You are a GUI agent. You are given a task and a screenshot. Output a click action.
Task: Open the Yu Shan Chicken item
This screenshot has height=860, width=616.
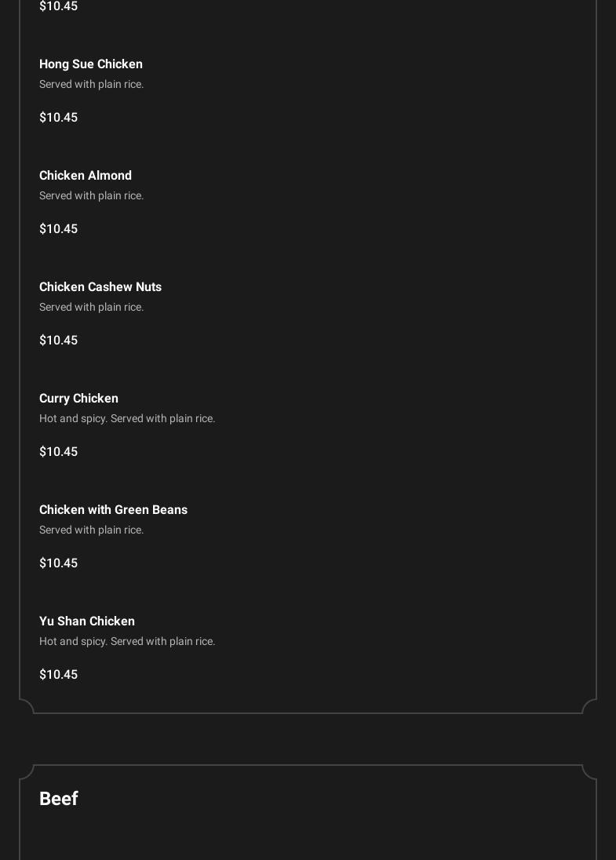coord(87,621)
